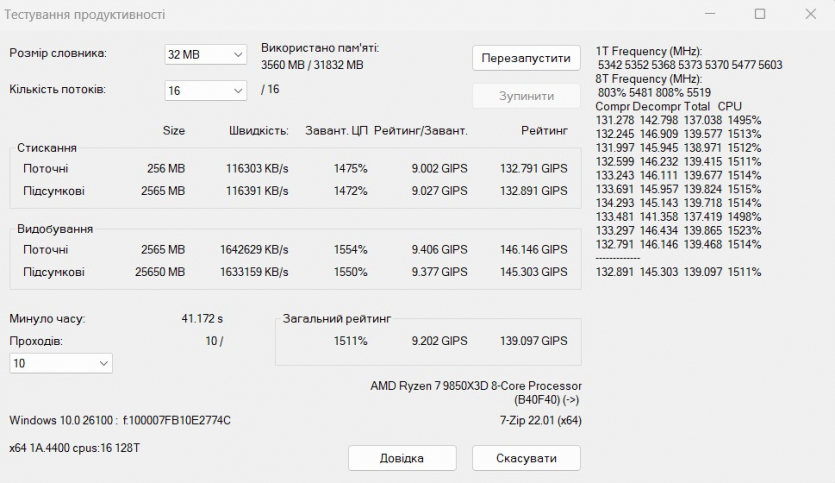Image resolution: width=835 pixels, height=483 pixels.
Task: Expand the thread count dropdown set to 16
Action: tap(205, 90)
